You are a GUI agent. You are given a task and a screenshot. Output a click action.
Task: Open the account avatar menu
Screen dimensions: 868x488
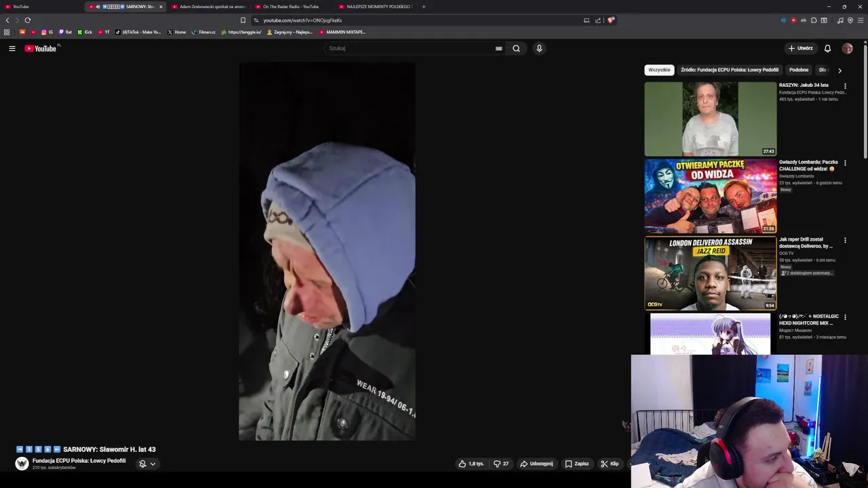point(847,48)
